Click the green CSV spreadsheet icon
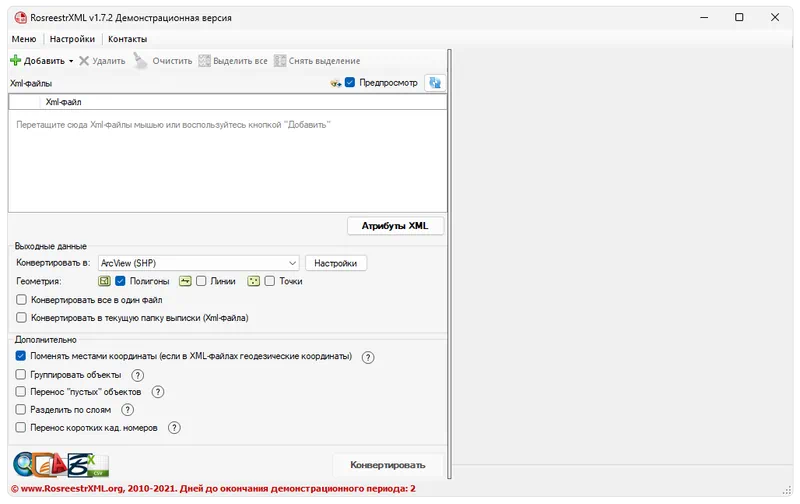Viewport: 800px width, 504px height. (x=98, y=465)
